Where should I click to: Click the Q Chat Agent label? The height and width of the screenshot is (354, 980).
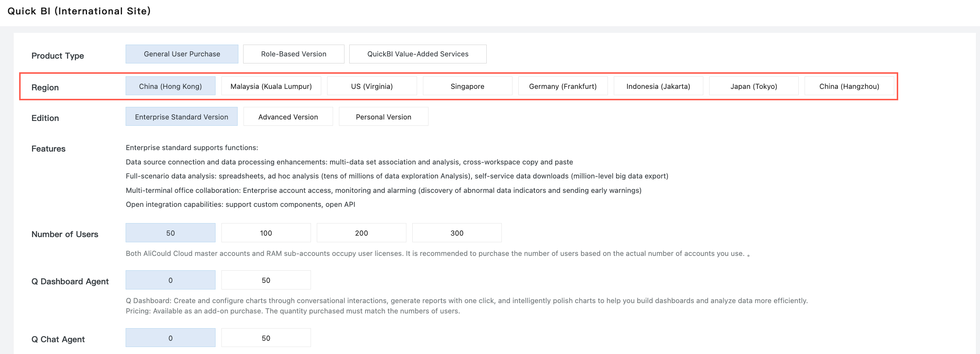58,339
